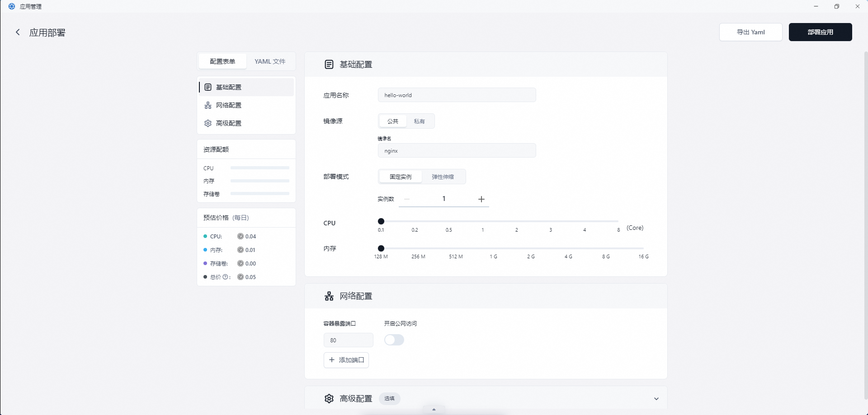Click the 网络配置 section header icon
The width and height of the screenshot is (868, 415).
pos(329,296)
